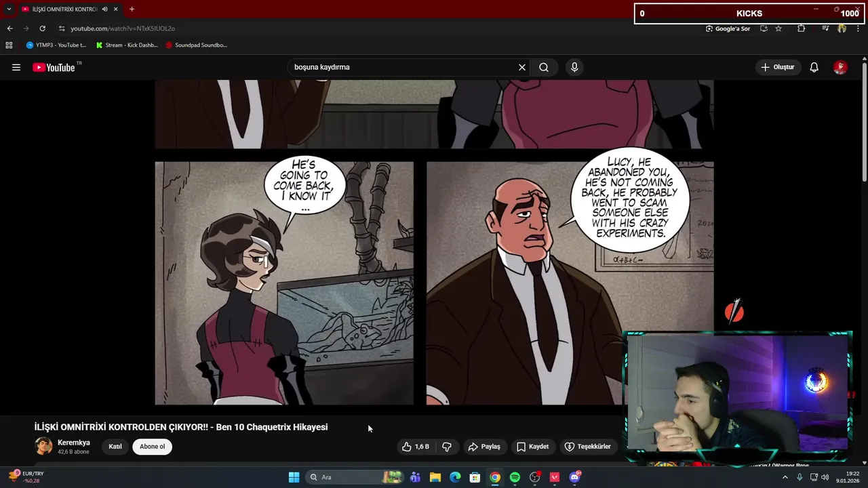
Task: Click the 42,6 B abone subscriber count
Action: (x=73, y=452)
